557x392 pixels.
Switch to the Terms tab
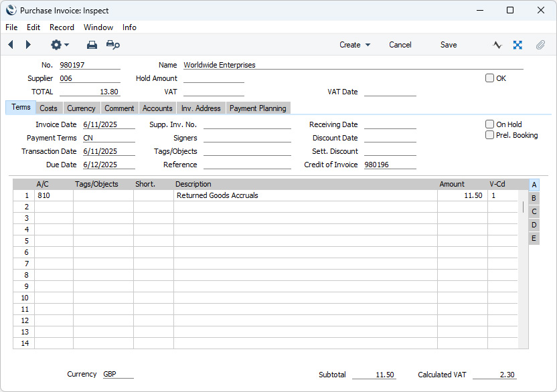coord(21,107)
